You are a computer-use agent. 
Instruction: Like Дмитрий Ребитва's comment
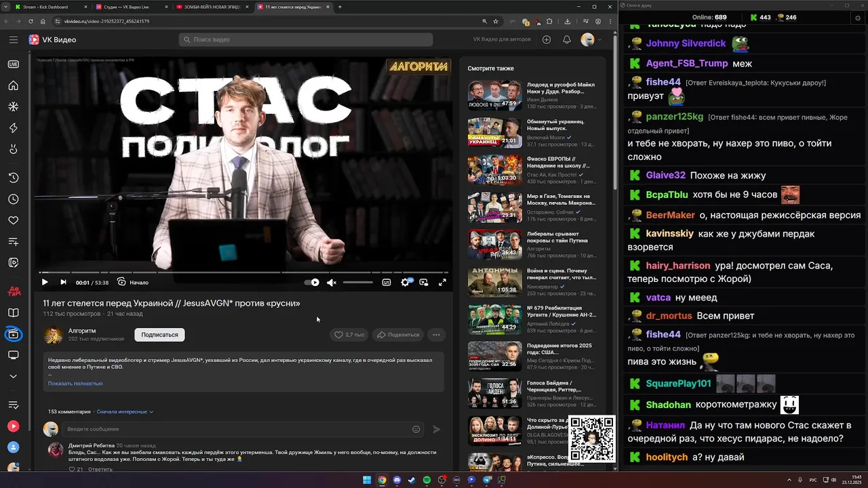tap(72, 469)
